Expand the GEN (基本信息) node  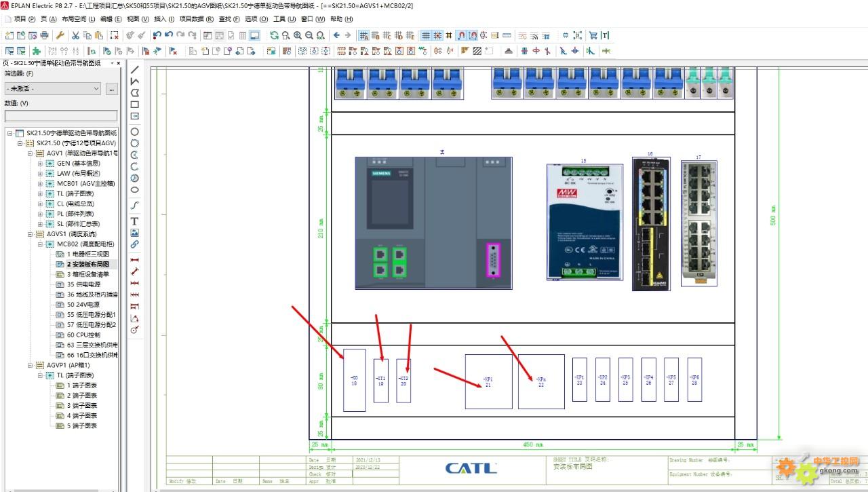40,164
